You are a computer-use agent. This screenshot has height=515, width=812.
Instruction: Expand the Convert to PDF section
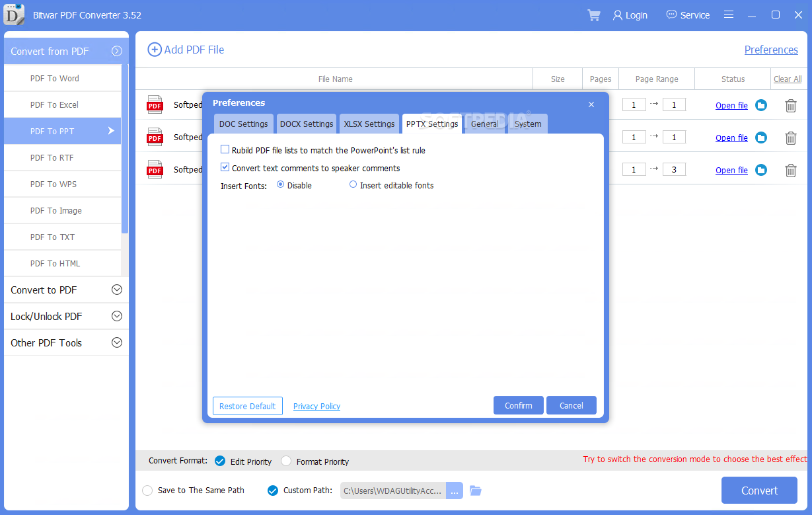[117, 290]
